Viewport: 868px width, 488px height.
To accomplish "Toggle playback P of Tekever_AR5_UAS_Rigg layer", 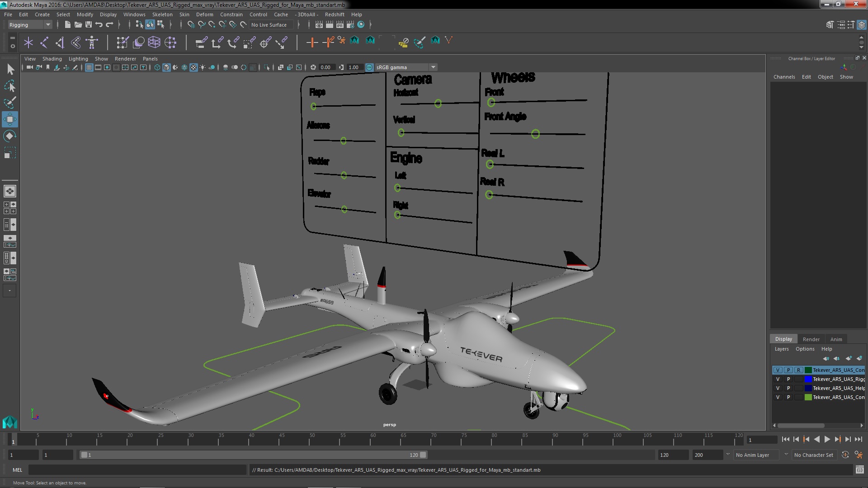I will pos(788,379).
